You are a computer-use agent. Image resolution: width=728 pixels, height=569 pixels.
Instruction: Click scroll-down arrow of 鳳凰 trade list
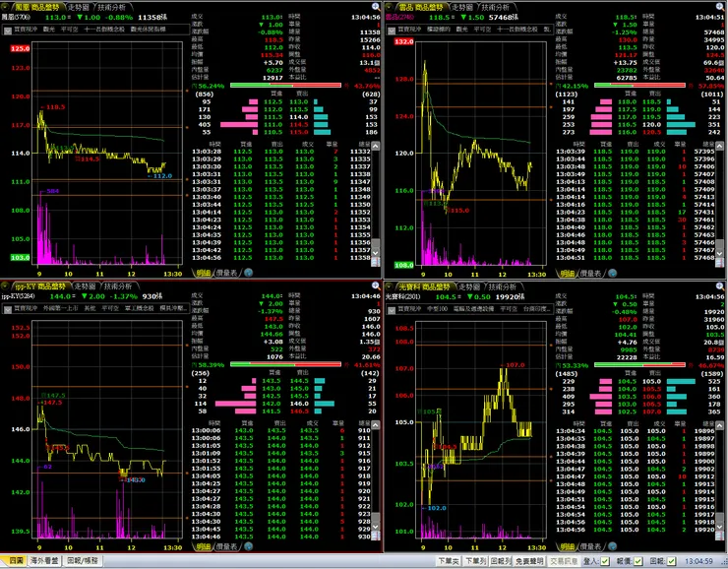click(376, 253)
